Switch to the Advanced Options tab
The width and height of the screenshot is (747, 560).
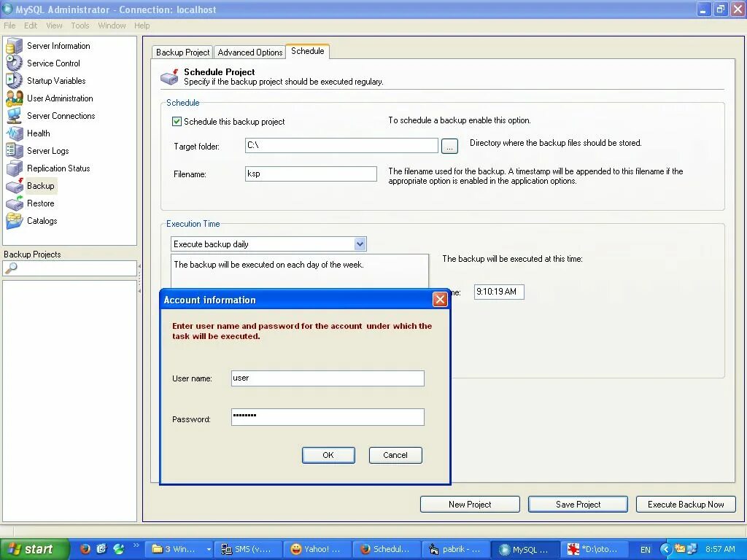tap(250, 52)
